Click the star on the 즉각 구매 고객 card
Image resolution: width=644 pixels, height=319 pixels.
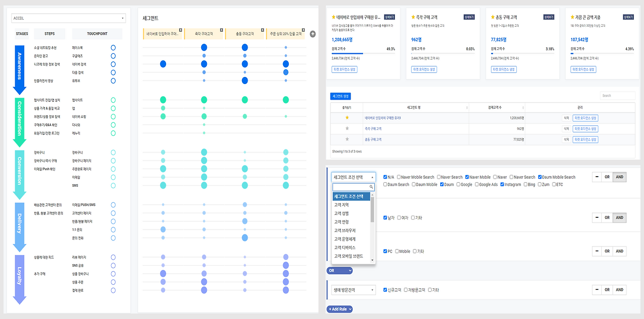414,17
